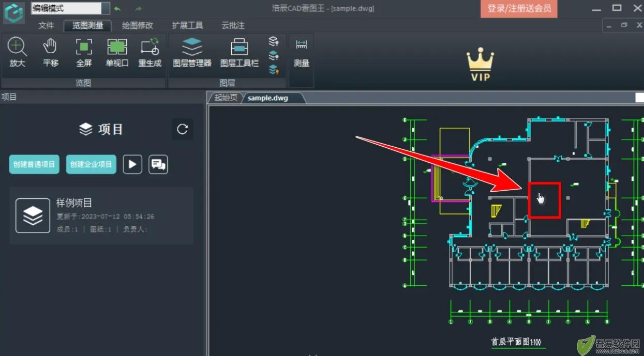The height and width of the screenshot is (356, 644).
Task: Click the 全屏 fullscreen icon
Action: coord(84,53)
